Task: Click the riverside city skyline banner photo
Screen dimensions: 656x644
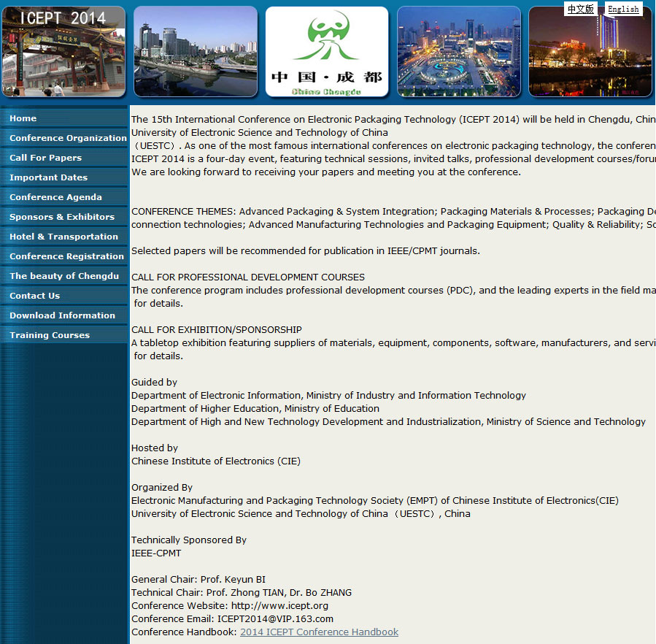Action: pos(196,52)
